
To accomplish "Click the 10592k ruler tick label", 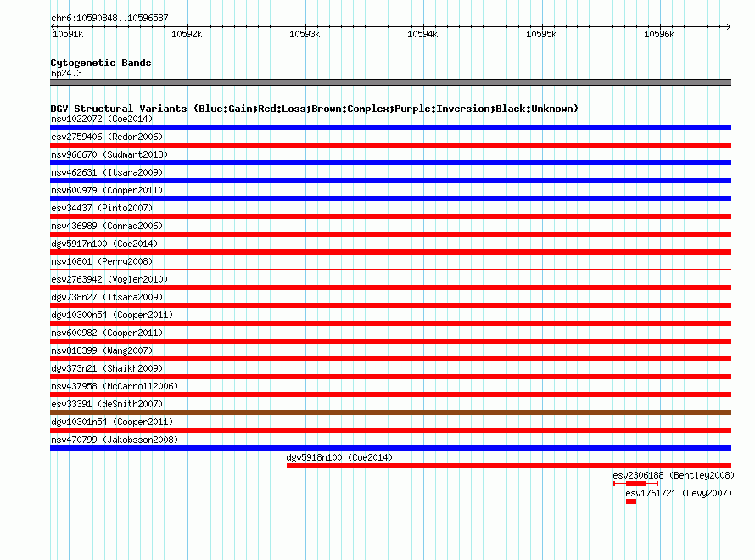I will 187,34.
